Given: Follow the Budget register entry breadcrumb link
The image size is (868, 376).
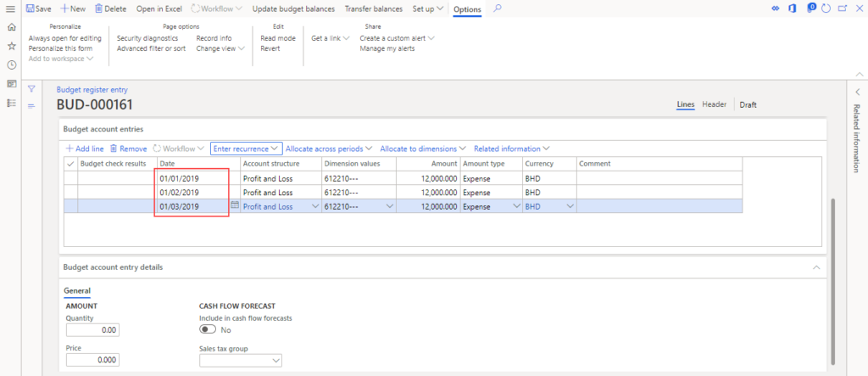Looking at the screenshot, I should (x=92, y=89).
